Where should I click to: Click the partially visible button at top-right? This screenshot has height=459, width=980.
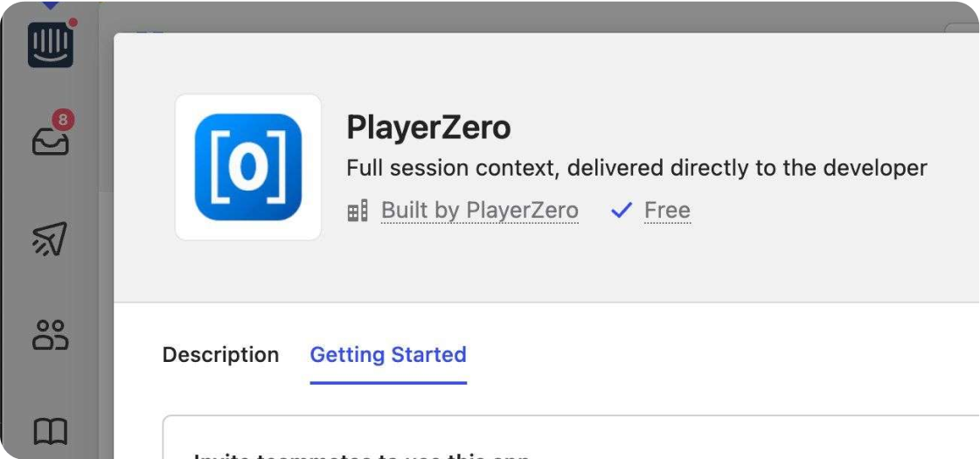click(x=962, y=28)
